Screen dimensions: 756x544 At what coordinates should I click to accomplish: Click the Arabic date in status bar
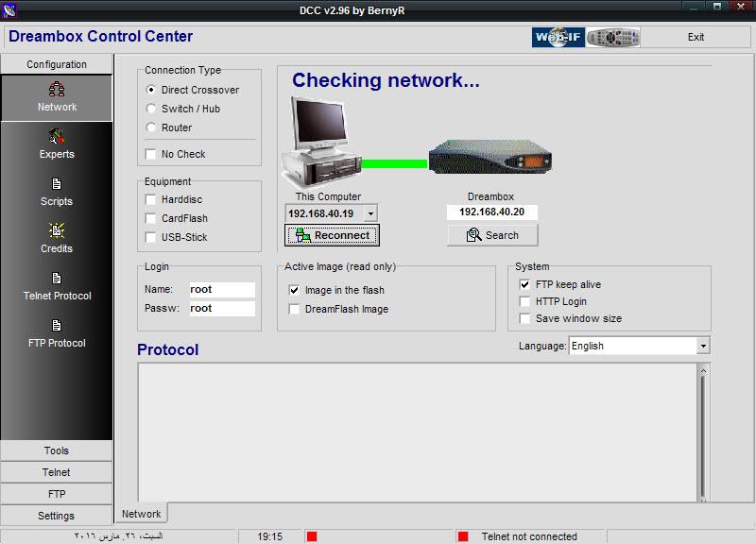click(x=118, y=535)
